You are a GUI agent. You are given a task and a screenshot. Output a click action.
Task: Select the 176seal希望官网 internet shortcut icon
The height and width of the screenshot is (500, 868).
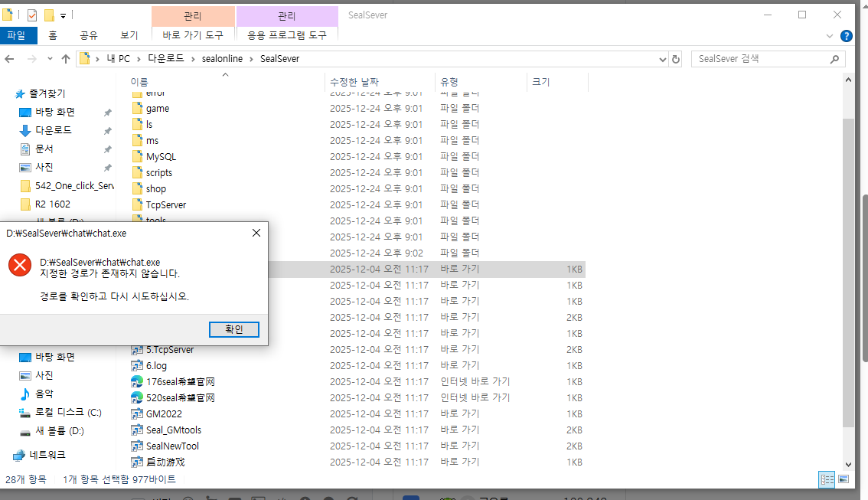pyautogui.click(x=137, y=381)
